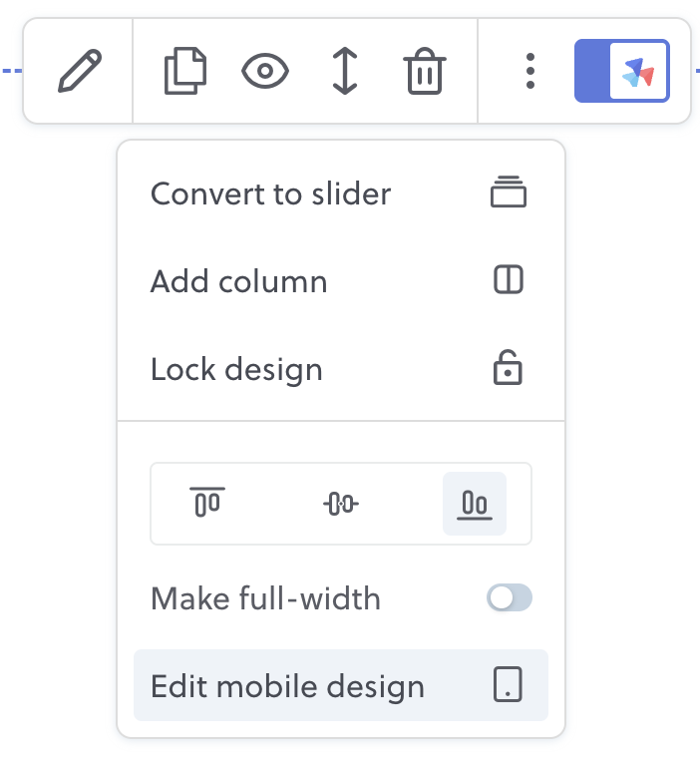The image size is (700, 762).
Task: Click the open padlock icon
Action: point(508,367)
